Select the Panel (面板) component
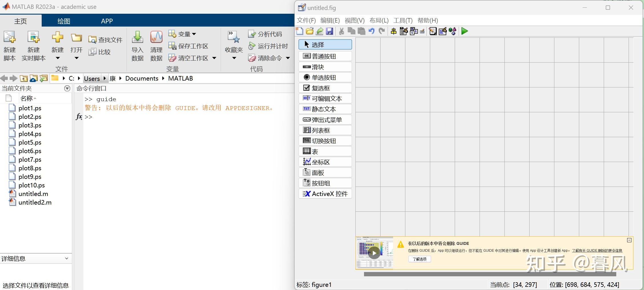Image resolution: width=644 pixels, height=290 pixels. (x=325, y=173)
